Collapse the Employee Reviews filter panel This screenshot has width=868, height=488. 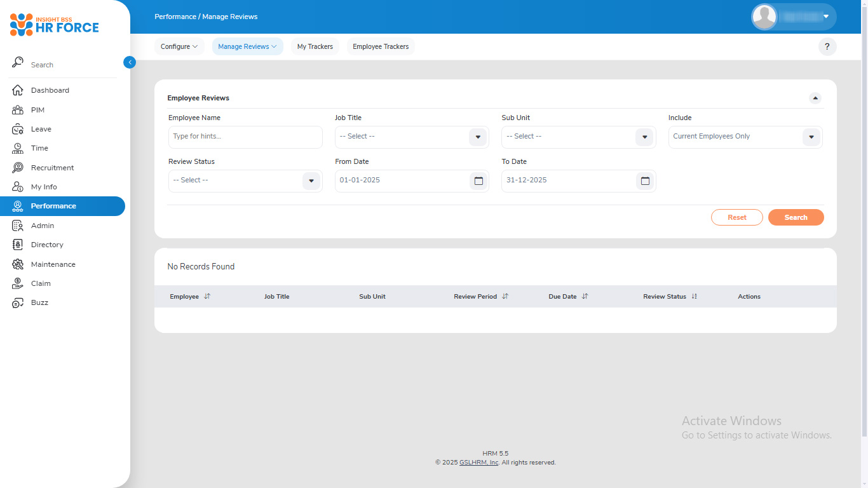pyautogui.click(x=815, y=98)
